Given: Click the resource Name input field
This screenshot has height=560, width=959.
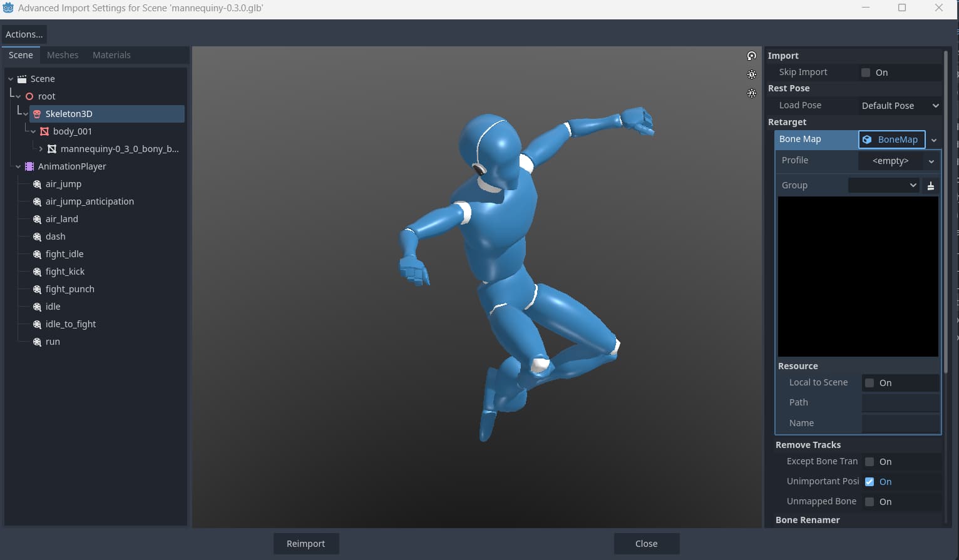Looking at the screenshot, I should coord(901,423).
